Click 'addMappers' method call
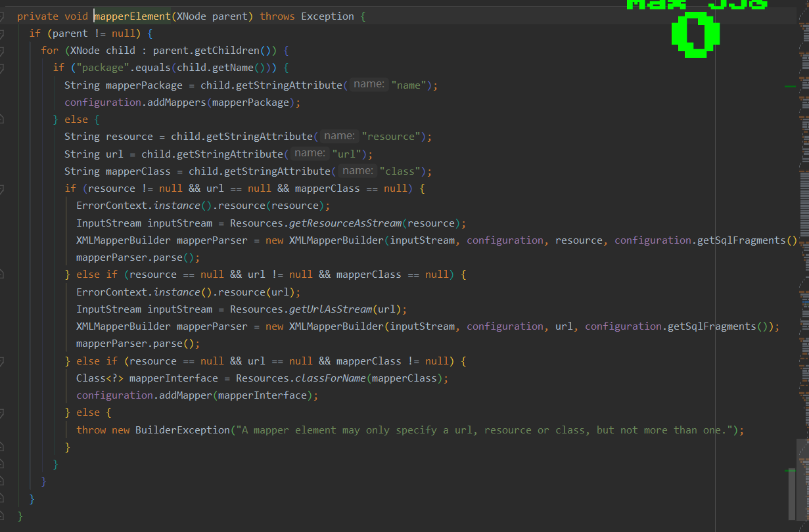809x532 pixels. pos(177,102)
